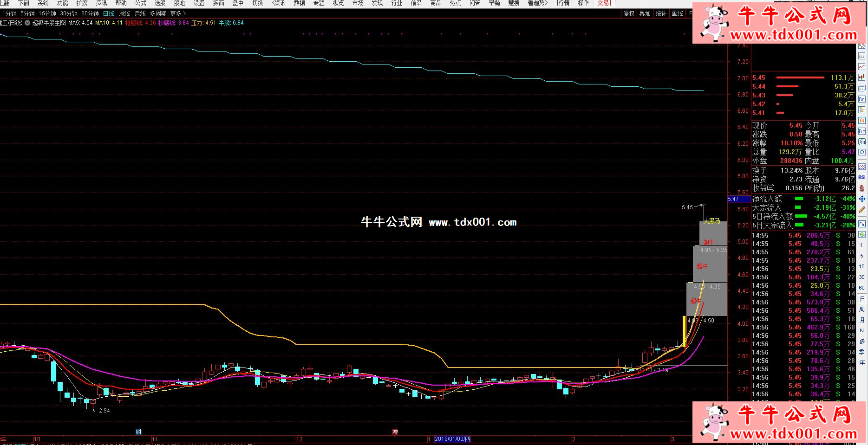Open the orange document icon in sidebar
Image resolution: width=868 pixels, height=445 pixels.
click(861, 121)
